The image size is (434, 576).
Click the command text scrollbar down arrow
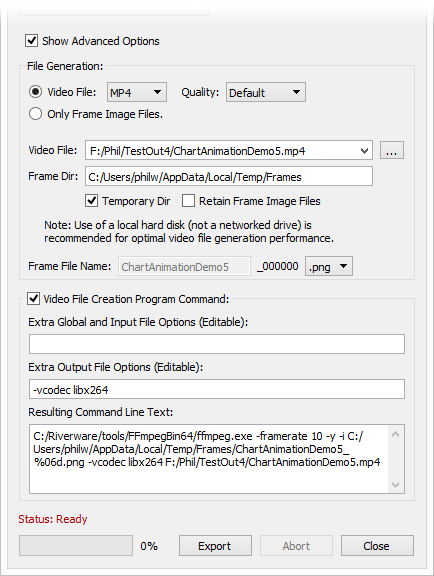point(396,485)
